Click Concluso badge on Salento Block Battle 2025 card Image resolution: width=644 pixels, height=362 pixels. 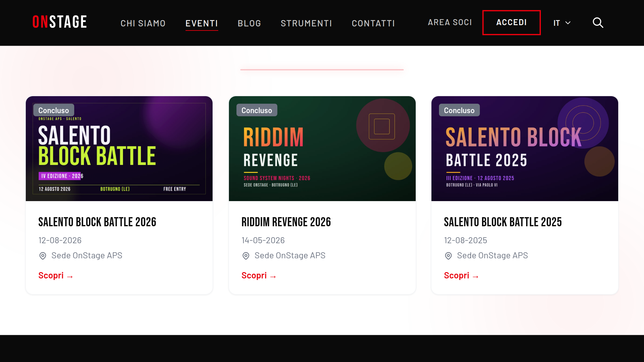[x=459, y=110]
